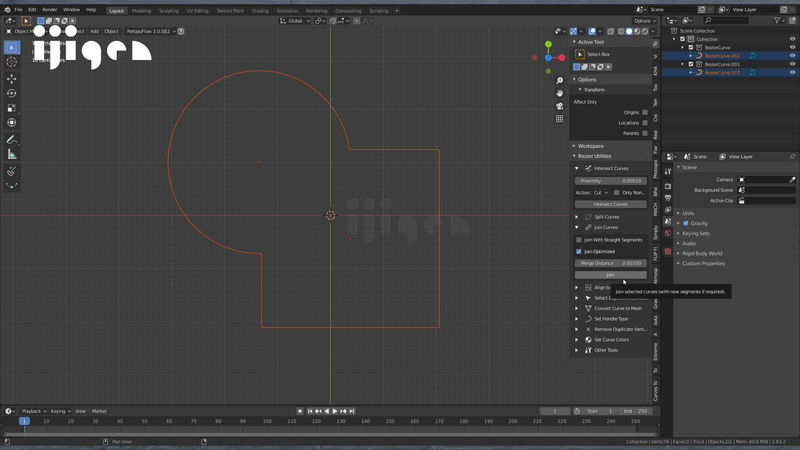Image resolution: width=800 pixels, height=450 pixels.
Task: Click the play button in timeline
Action: tap(335, 411)
